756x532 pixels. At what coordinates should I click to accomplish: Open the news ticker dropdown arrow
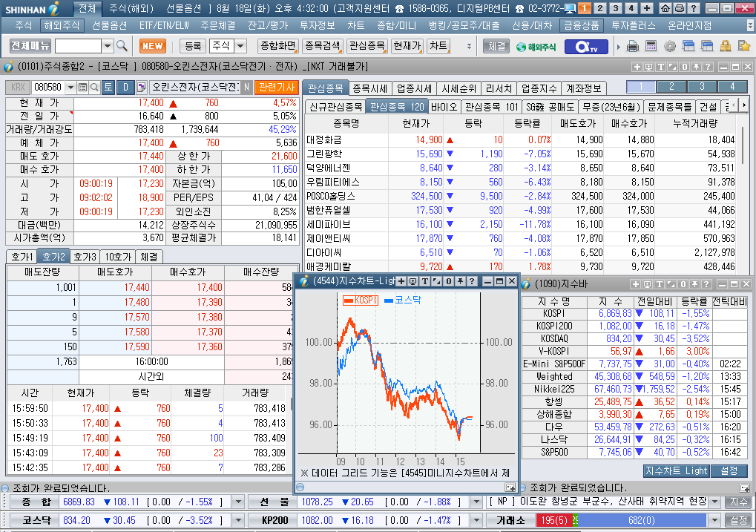coord(715,502)
